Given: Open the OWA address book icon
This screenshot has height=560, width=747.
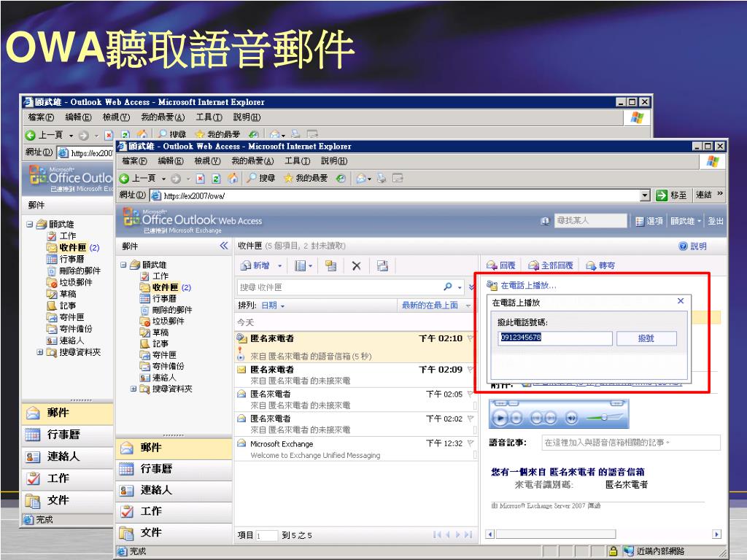Looking at the screenshot, I should (546, 221).
